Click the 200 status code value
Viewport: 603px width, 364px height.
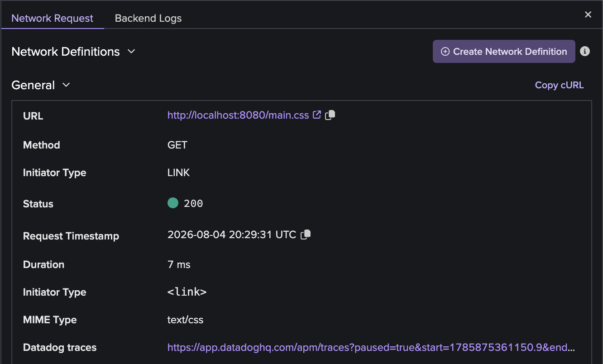click(x=193, y=204)
